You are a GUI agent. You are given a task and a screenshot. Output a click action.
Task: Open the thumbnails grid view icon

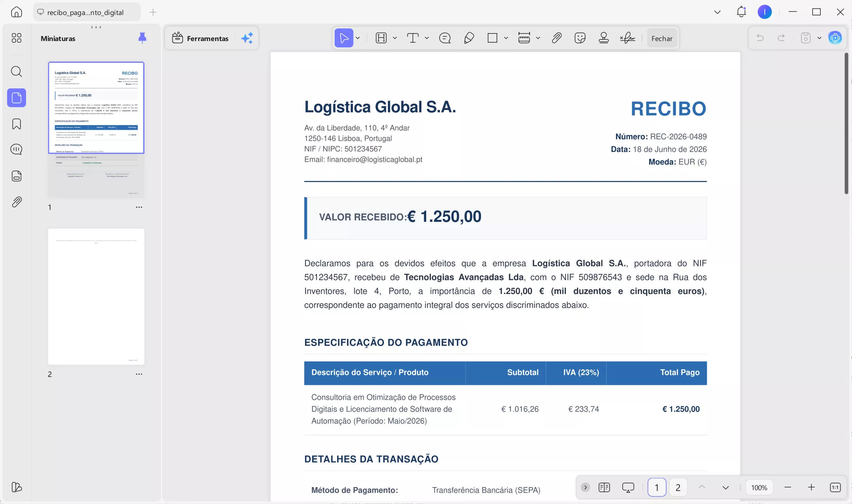point(17,38)
